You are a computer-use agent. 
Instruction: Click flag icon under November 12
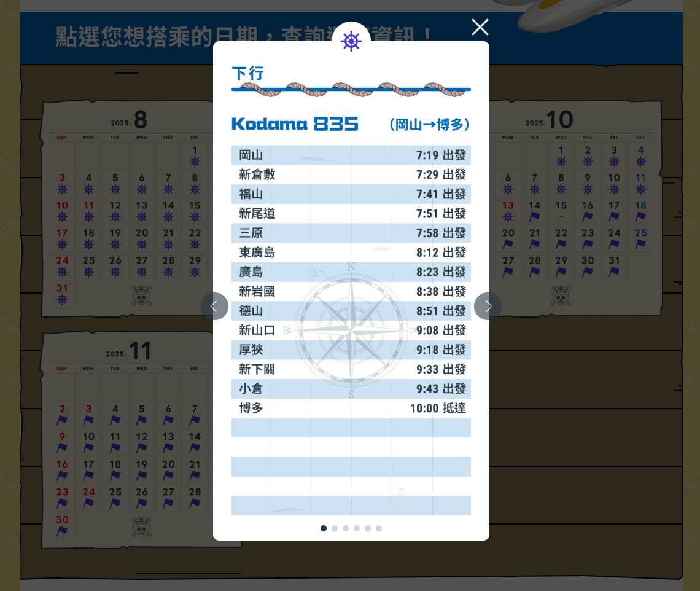(x=141, y=448)
